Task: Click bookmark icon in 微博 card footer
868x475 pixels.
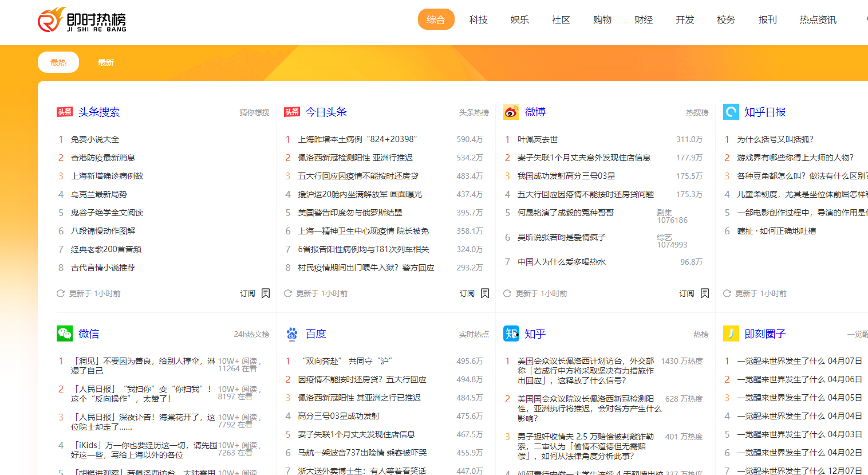Action: (705, 293)
